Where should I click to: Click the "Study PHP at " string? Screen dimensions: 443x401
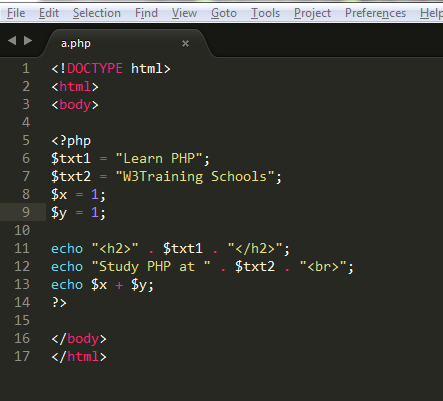(151, 267)
